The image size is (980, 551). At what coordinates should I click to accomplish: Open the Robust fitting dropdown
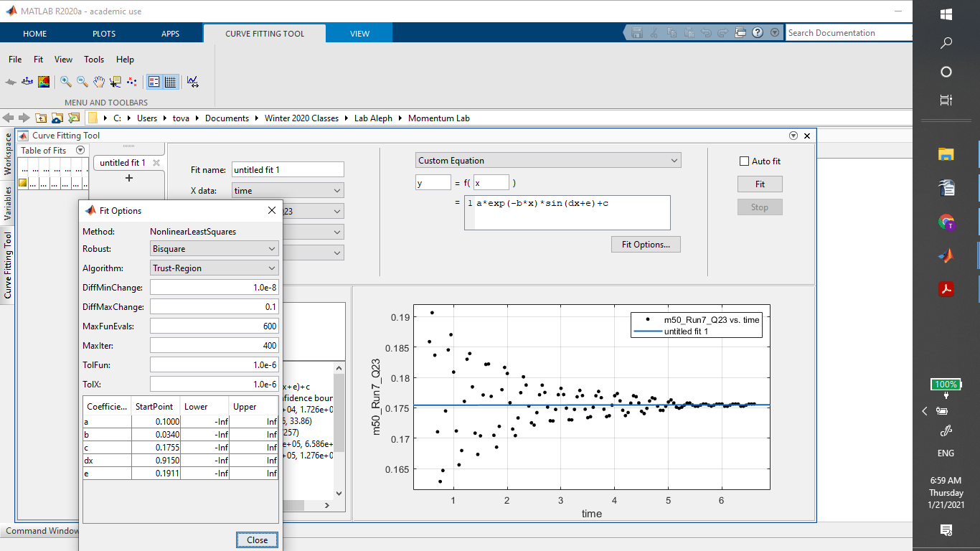214,248
